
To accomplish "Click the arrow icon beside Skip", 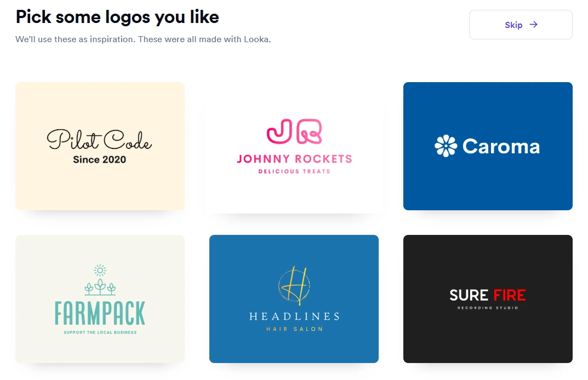I will point(534,25).
